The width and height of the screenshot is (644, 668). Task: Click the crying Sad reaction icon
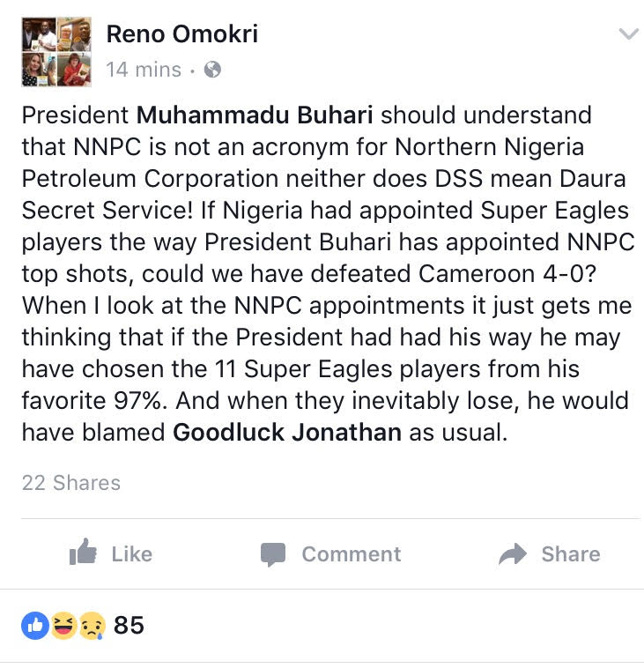[92, 626]
